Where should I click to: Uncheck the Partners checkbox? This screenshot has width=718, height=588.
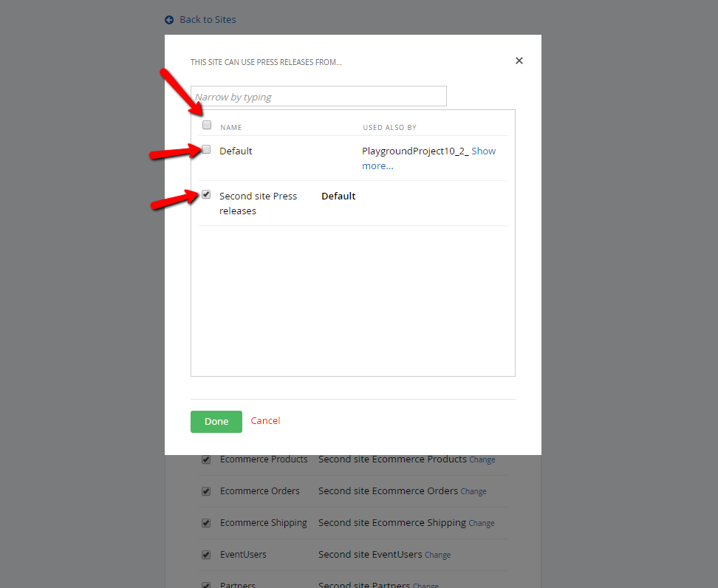(206, 584)
